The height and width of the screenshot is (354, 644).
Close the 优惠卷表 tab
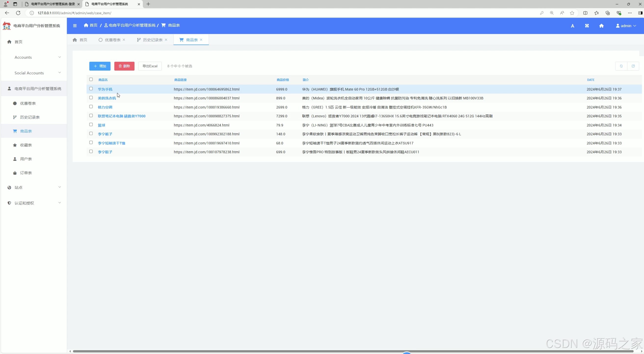(124, 40)
